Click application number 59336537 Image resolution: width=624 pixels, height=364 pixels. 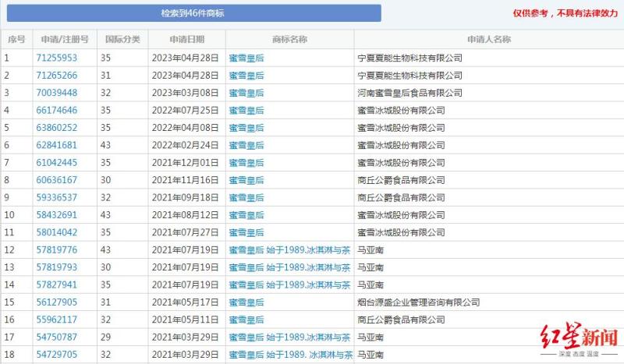tap(56, 198)
